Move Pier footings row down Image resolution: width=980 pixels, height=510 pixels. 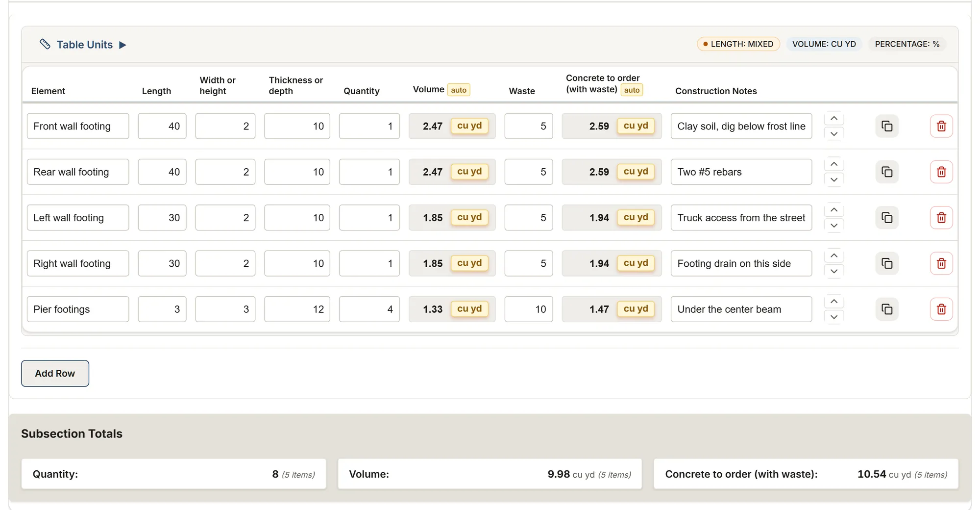coord(834,317)
